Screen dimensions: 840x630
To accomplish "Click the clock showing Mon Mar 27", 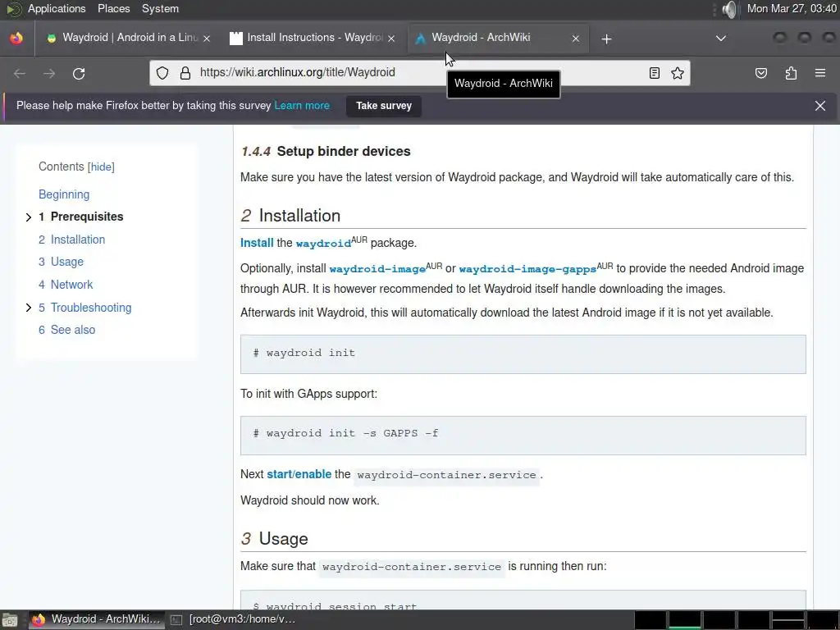I will [x=792, y=8].
